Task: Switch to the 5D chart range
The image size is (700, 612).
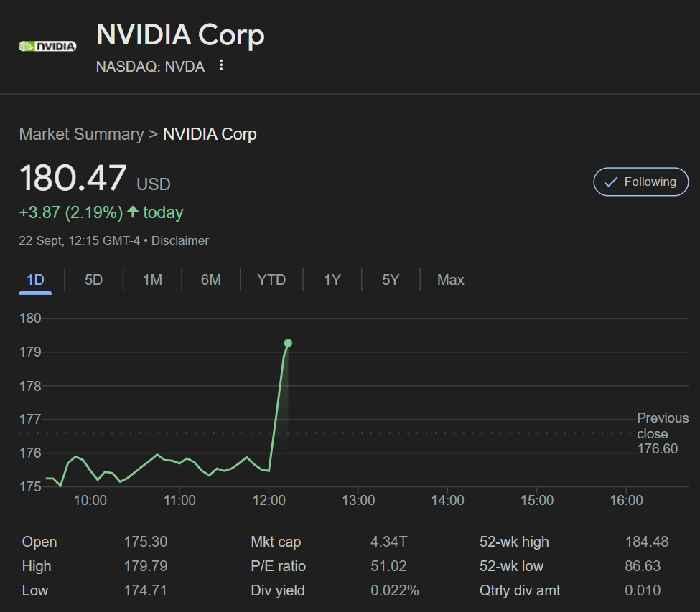Action: point(94,280)
